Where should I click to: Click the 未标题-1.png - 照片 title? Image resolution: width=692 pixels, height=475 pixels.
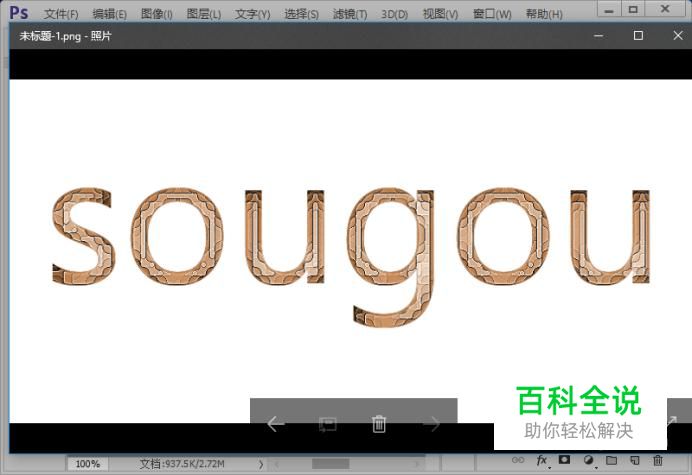coord(65,36)
